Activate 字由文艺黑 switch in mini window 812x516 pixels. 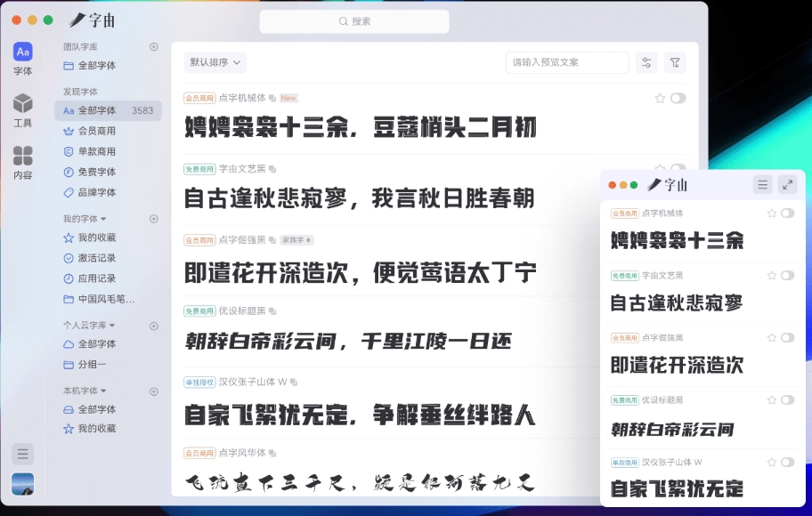coord(788,275)
